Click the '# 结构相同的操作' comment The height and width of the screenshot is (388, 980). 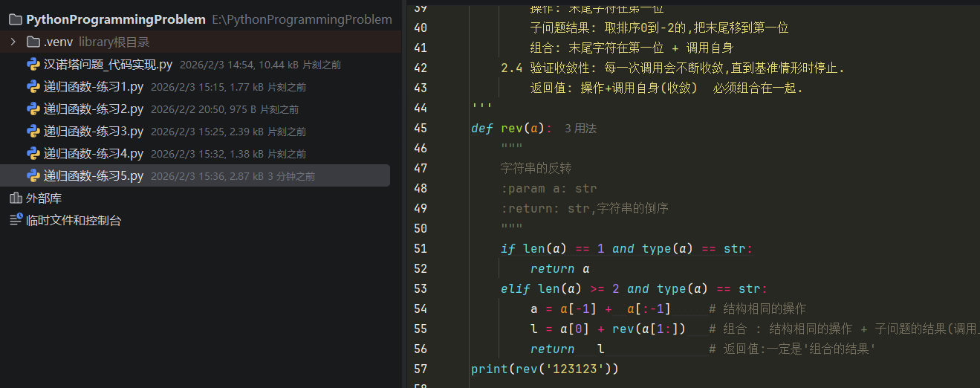pyautogui.click(x=757, y=308)
